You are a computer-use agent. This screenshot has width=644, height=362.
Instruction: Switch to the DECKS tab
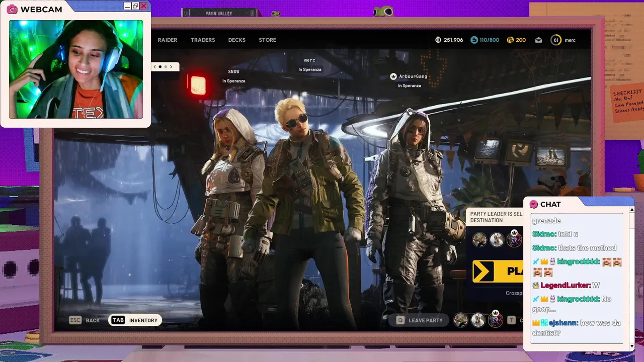tap(236, 40)
